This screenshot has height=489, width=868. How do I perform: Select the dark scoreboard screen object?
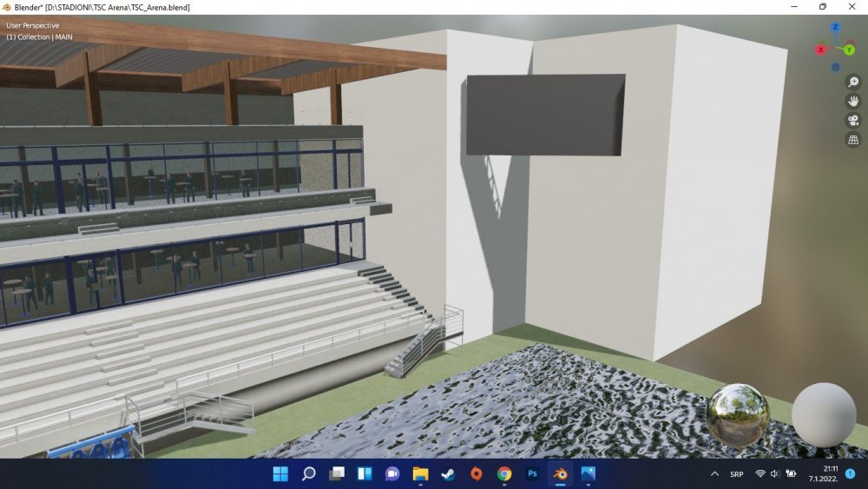point(545,115)
